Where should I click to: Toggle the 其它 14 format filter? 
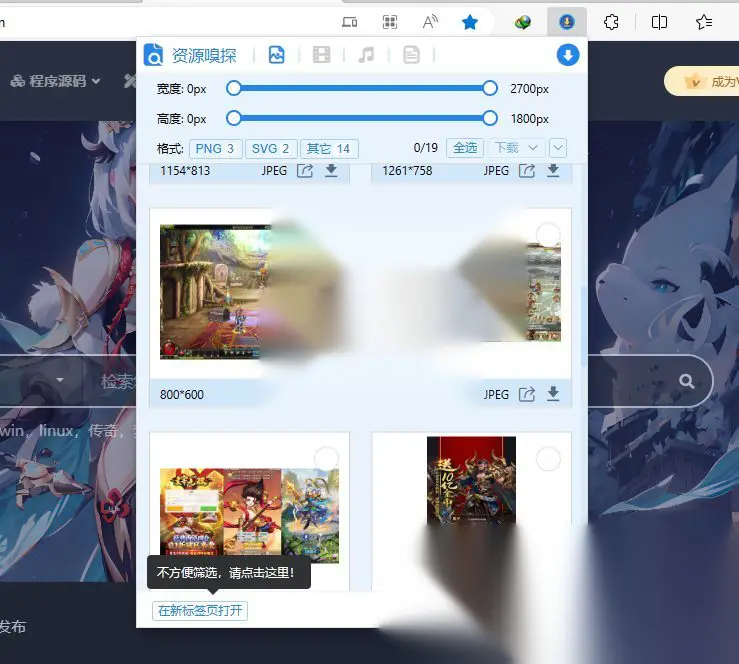point(329,149)
